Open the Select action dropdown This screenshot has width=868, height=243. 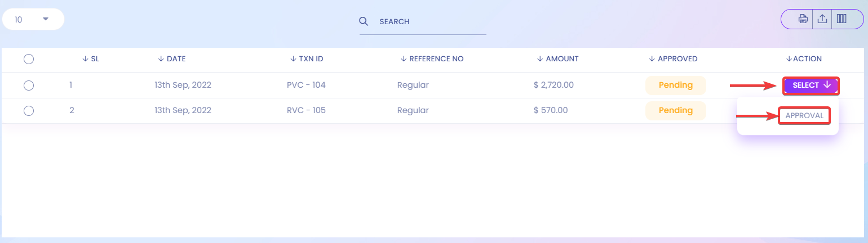(x=811, y=85)
